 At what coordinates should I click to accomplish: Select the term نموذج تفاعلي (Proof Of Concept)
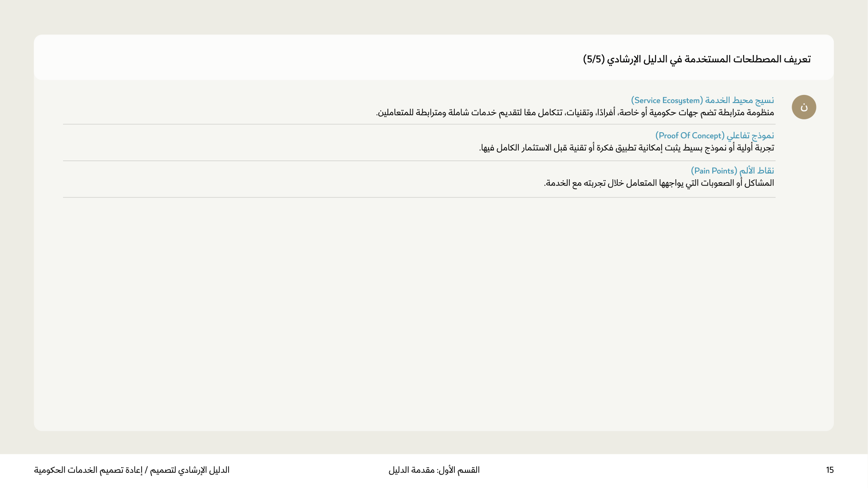coord(714,135)
